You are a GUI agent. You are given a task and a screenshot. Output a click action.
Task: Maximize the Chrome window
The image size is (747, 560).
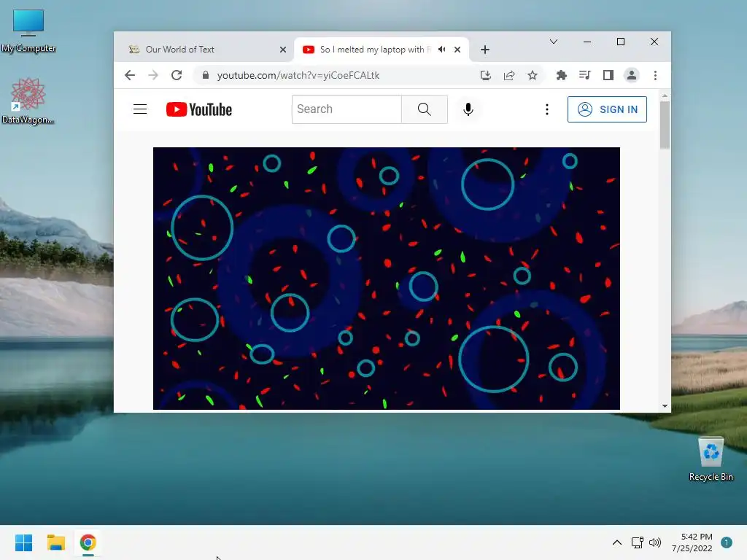[620, 42]
